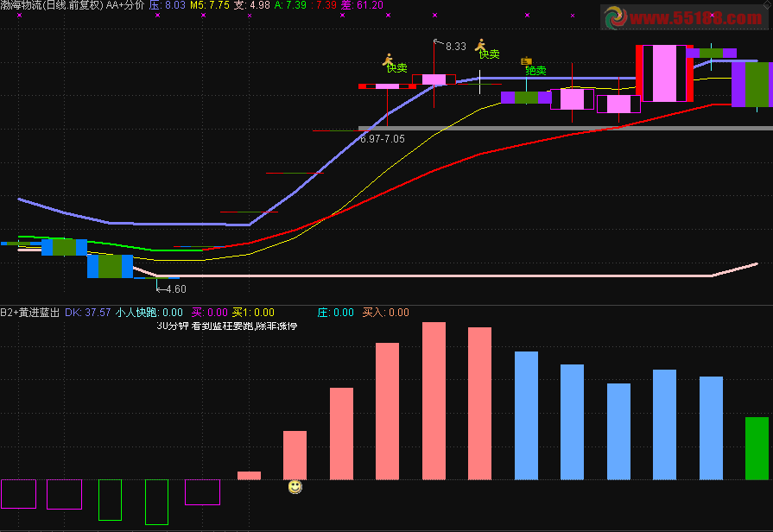Click the tallest blue histogram bar
773x532 pixels.
point(526,415)
